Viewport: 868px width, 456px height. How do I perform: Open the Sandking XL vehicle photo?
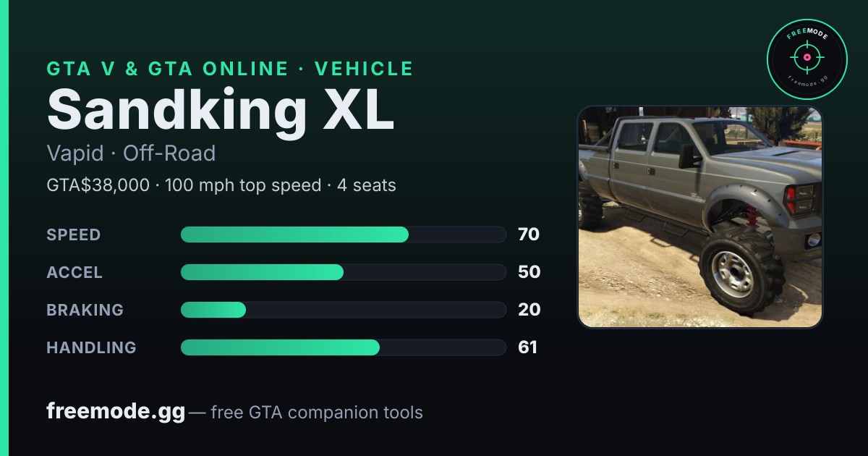pyautogui.click(x=699, y=217)
